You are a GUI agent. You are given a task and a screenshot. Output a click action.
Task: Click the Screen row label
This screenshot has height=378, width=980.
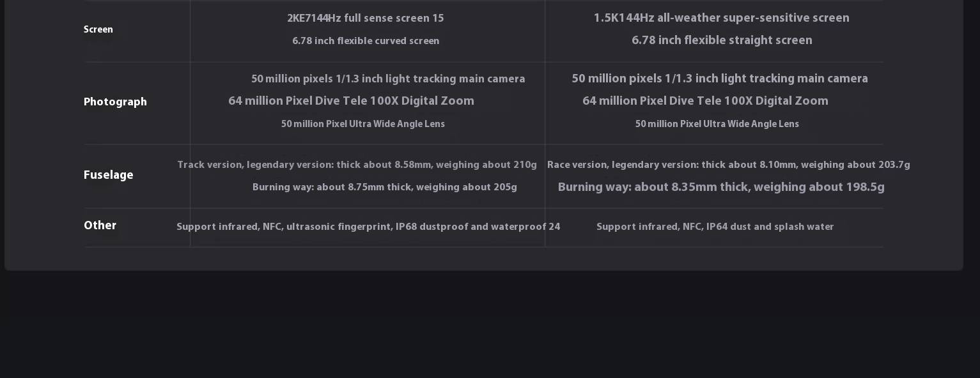98,29
